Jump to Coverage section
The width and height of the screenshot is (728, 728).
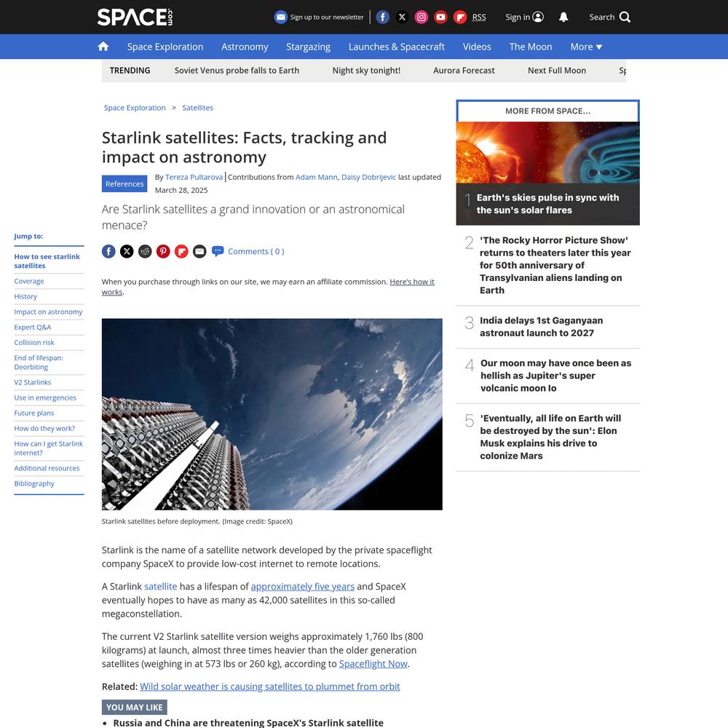(x=29, y=281)
